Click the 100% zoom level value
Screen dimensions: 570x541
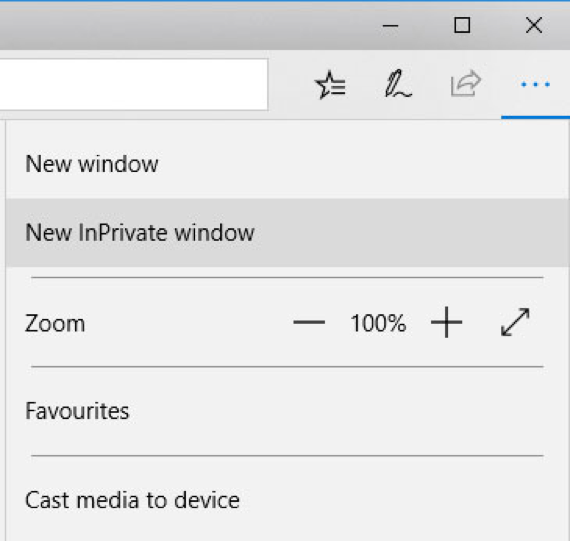click(378, 323)
